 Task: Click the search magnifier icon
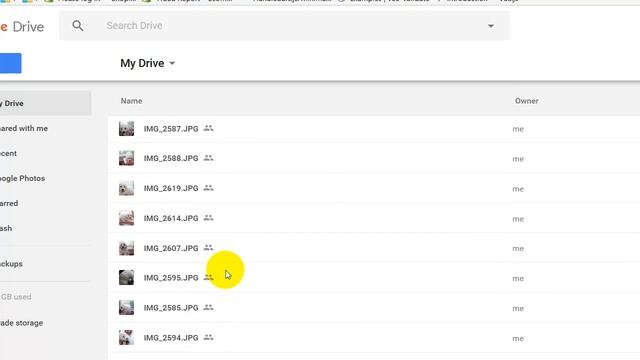coord(78,26)
